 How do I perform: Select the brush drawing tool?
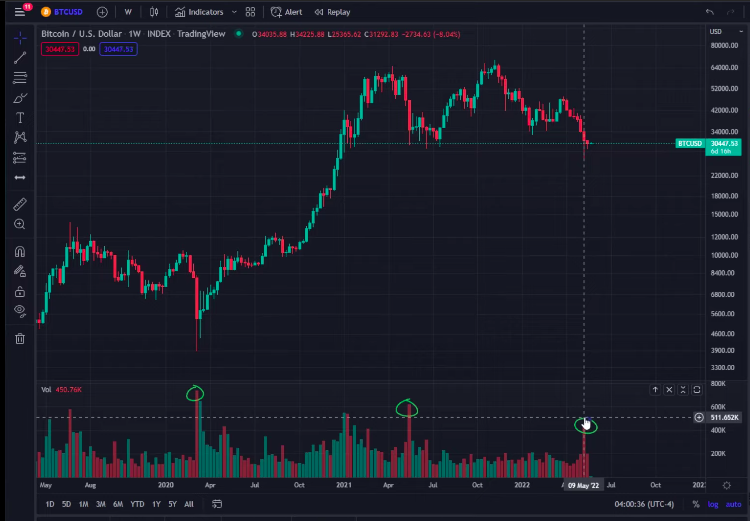(20, 98)
